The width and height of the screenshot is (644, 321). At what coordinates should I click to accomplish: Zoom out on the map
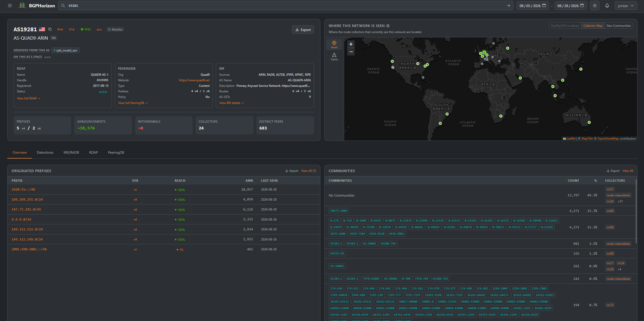pos(351,52)
